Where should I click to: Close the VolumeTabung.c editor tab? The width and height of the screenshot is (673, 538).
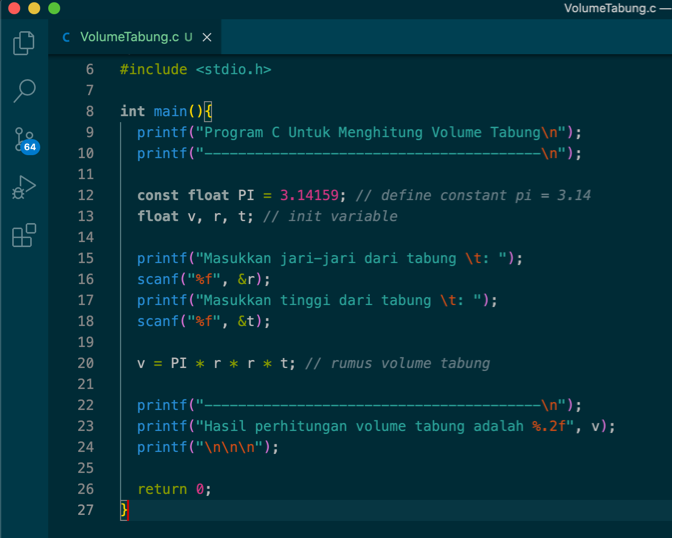point(207,38)
